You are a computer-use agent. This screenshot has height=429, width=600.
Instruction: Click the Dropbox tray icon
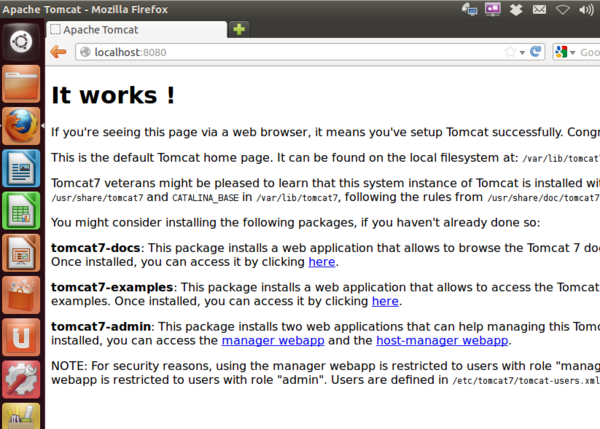[516, 9]
